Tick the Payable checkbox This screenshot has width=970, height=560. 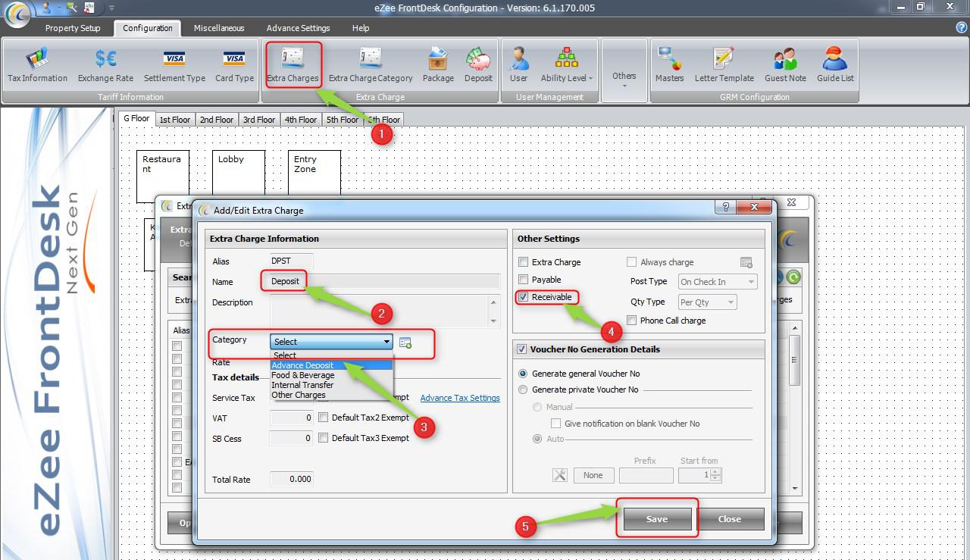click(523, 280)
